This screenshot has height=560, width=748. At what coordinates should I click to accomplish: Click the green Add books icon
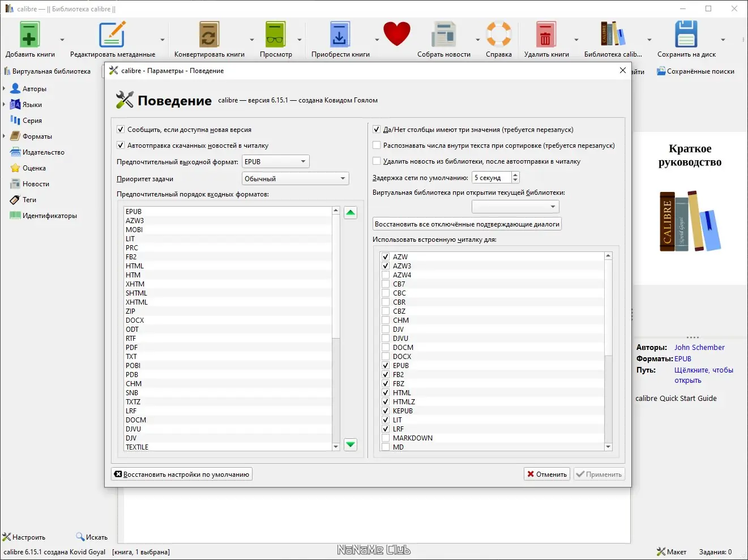coord(29,35)
